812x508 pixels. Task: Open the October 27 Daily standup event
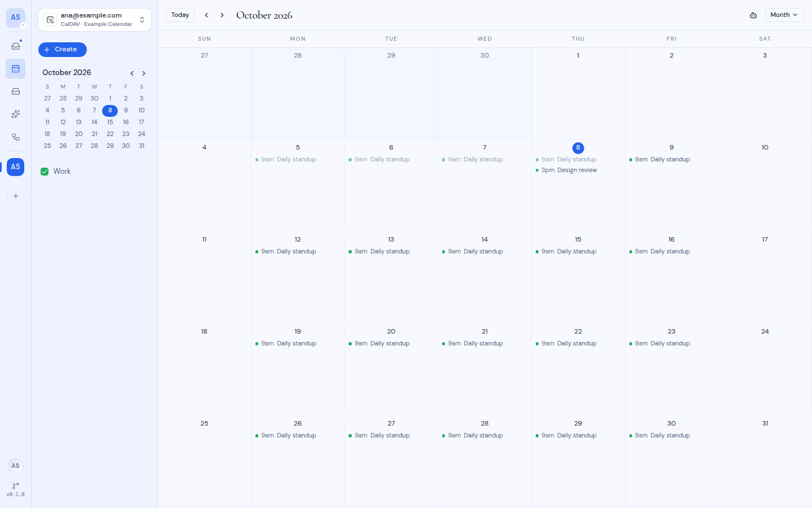pos(391,436)
